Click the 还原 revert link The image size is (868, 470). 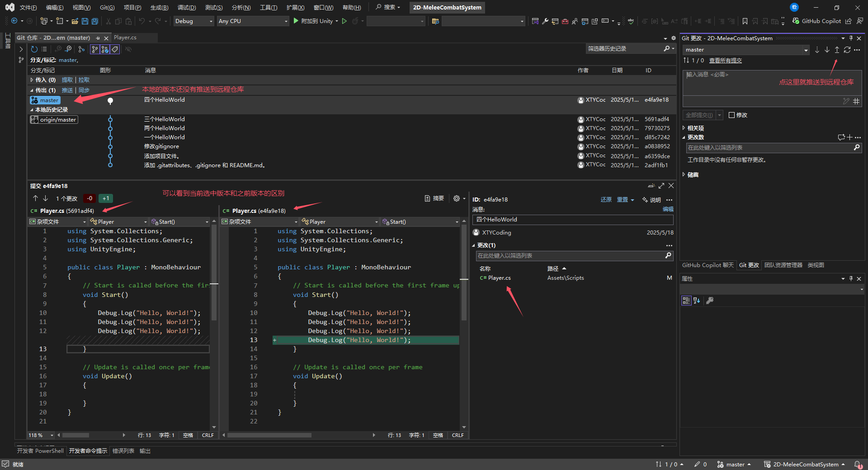606,200
